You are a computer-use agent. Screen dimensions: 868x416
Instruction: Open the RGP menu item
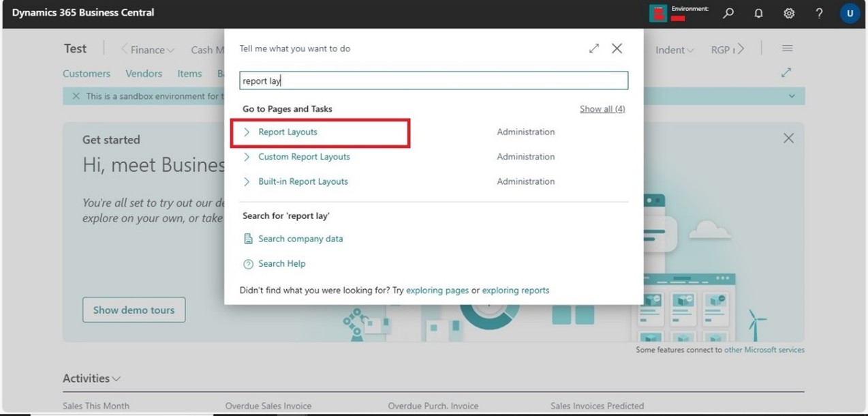click(x=723, y=50)
